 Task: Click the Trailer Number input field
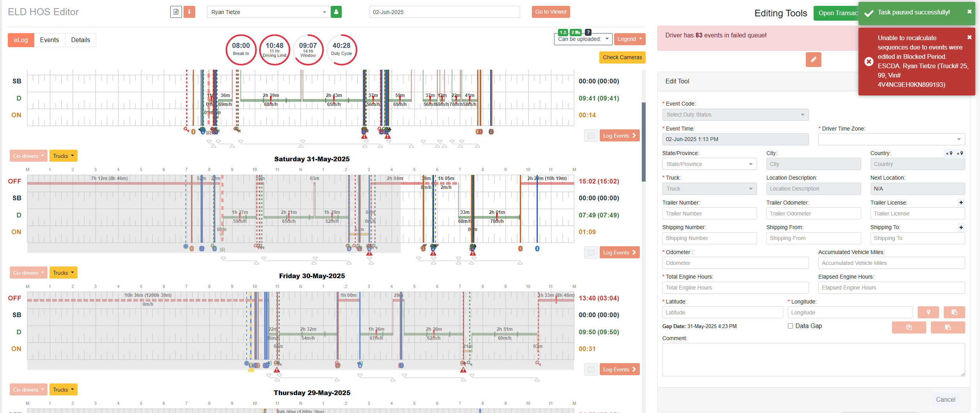click(710, 214)
